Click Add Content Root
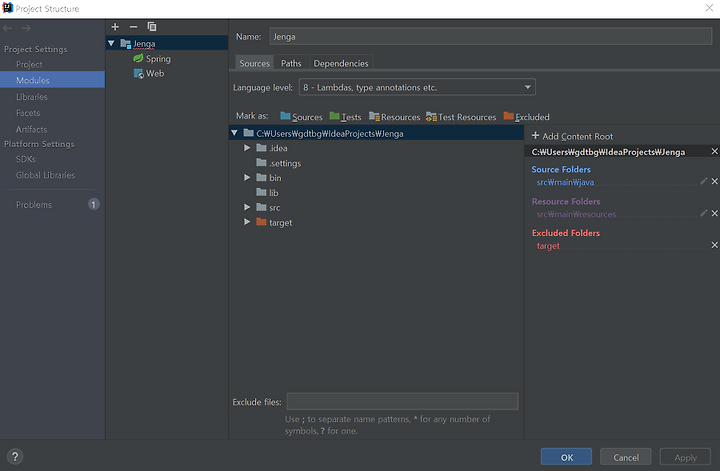720x471 pixels. point(572,136)
